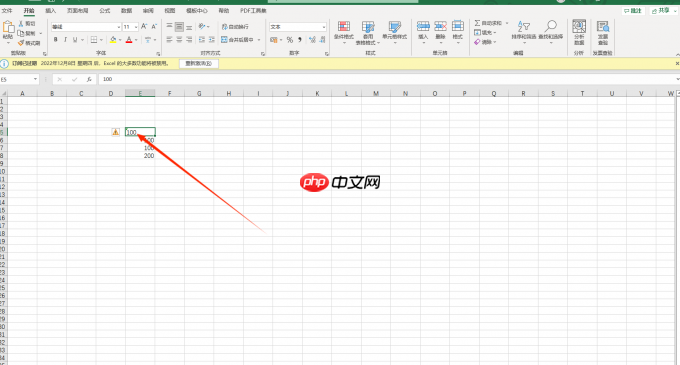Click the Cut scissors icon
Screen dimensions: 680x365
click(21, 23)
